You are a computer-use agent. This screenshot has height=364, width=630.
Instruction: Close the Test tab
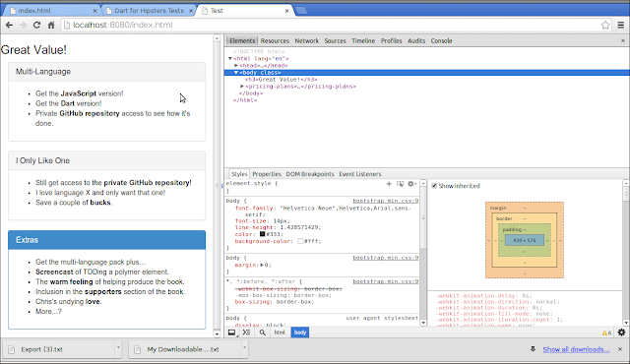click(286, 11)
